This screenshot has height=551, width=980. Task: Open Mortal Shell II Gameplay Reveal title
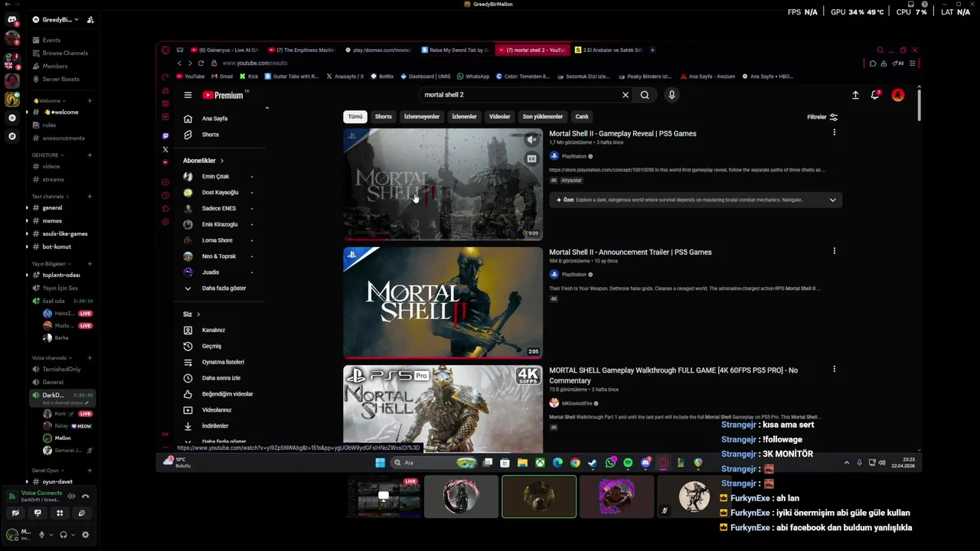622,134
